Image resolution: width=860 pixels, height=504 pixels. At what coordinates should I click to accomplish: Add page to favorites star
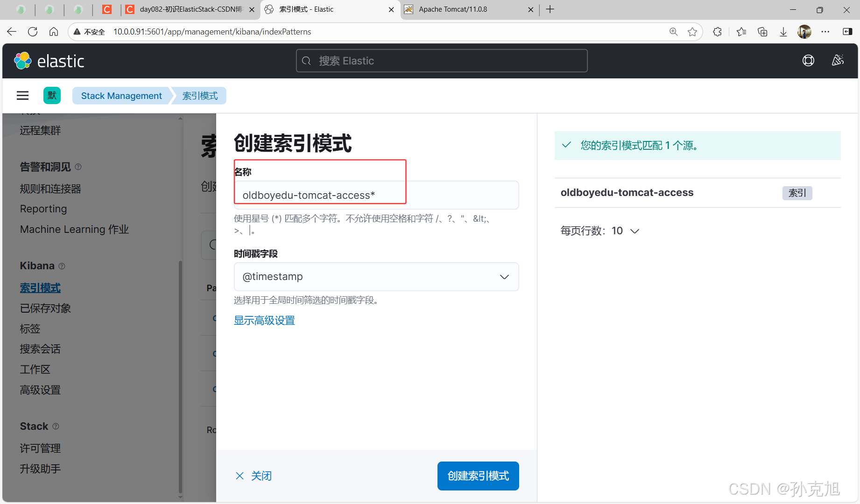[x=692, y=32]
